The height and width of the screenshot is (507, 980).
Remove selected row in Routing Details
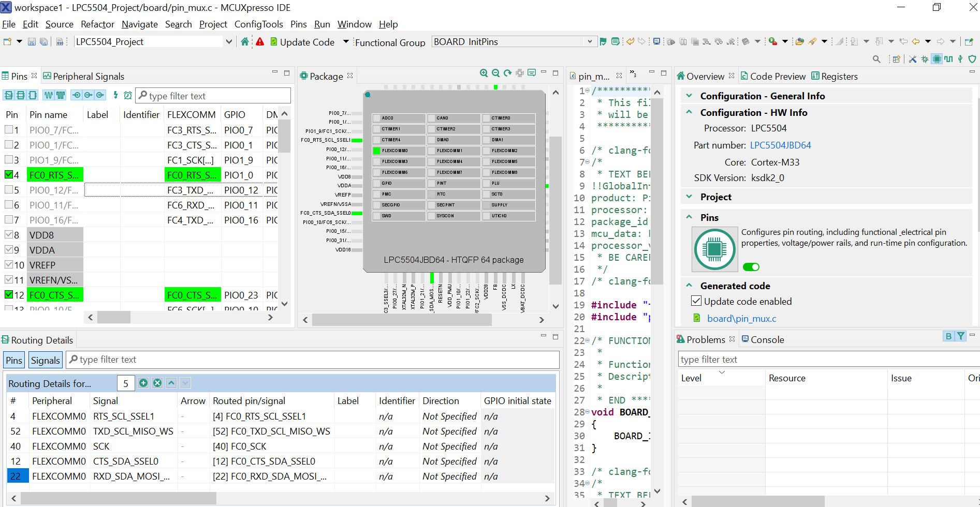(157, 383)
